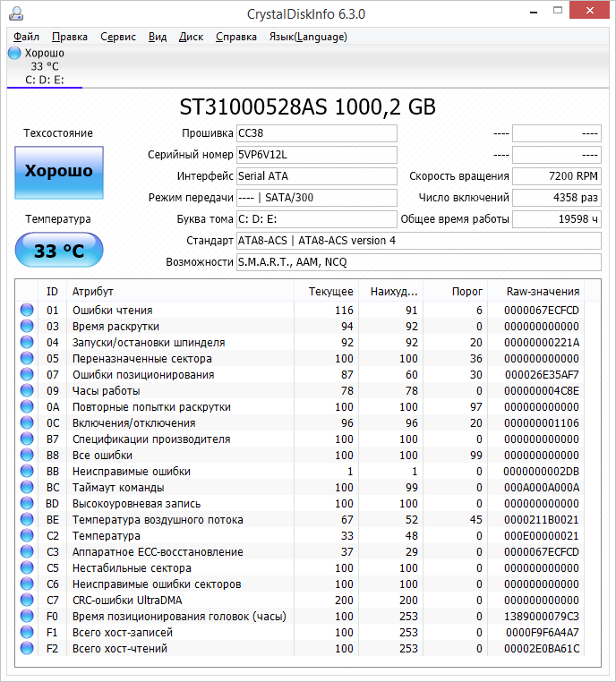Click the Интерфейс field Serial ATA

[x=317, y=176]
